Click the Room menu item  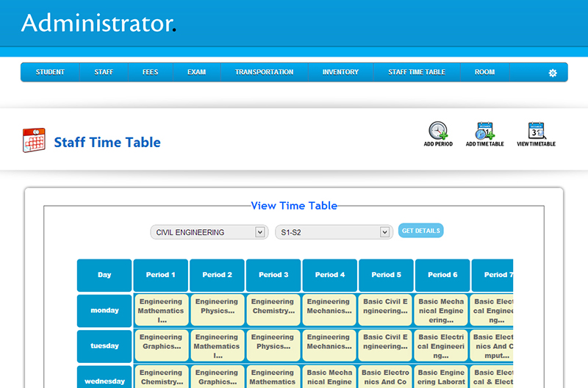[484, 72]
